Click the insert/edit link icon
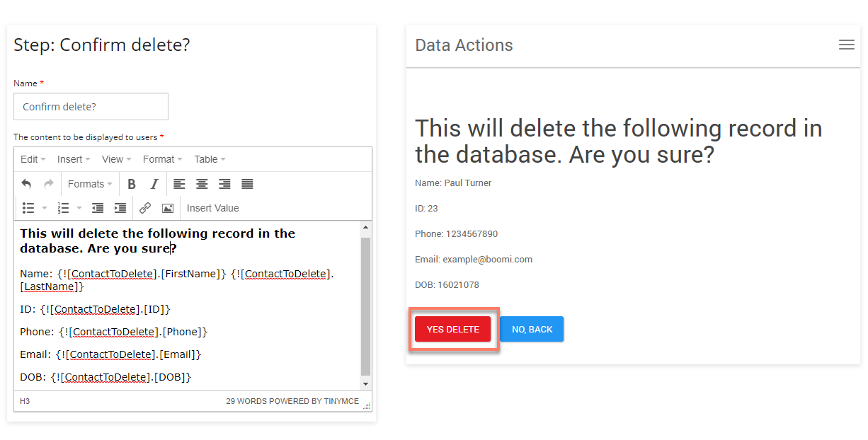 coord(145,208)
